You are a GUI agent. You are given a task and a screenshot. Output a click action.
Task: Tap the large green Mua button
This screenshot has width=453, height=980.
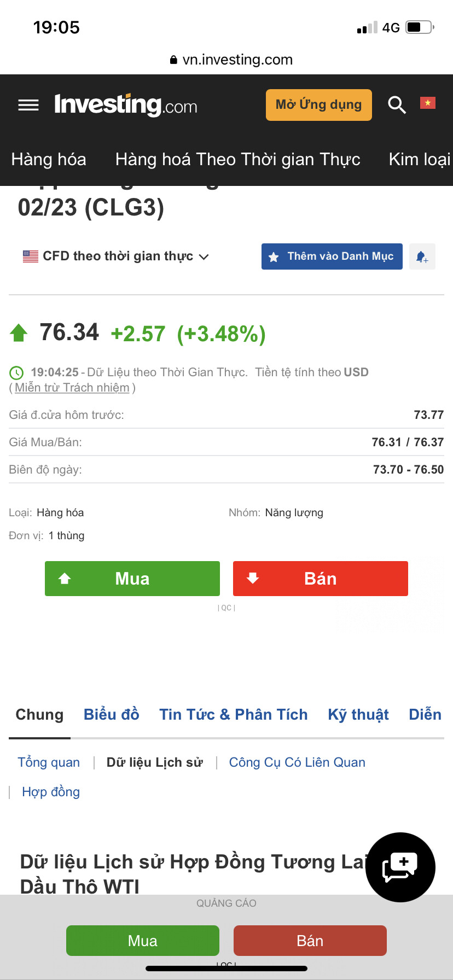click(x=132, y=579)
